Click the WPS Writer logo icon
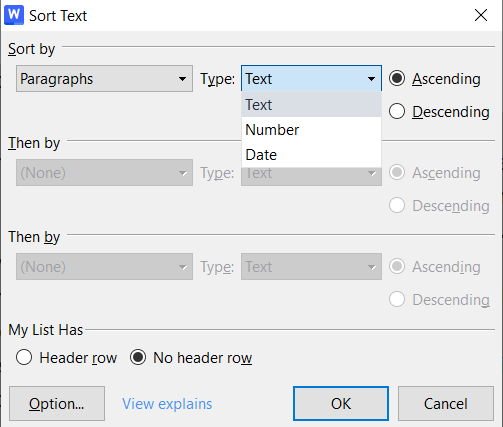This screenshot has height=427, width=503. (14, 15)
